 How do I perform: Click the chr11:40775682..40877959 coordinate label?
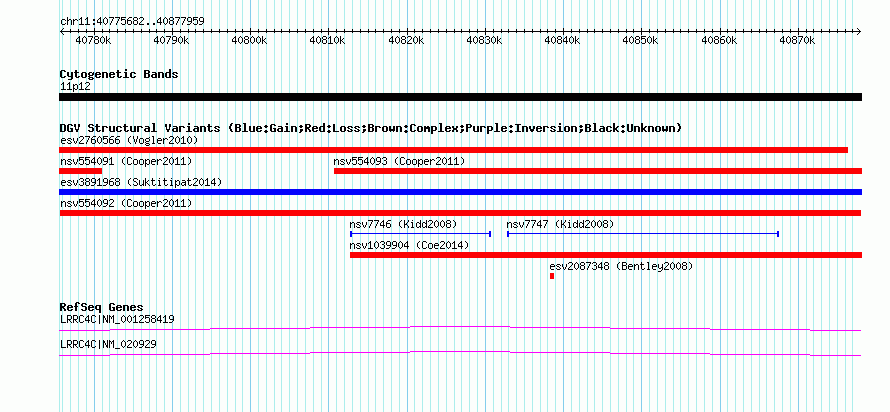click(x=132, y=22)
